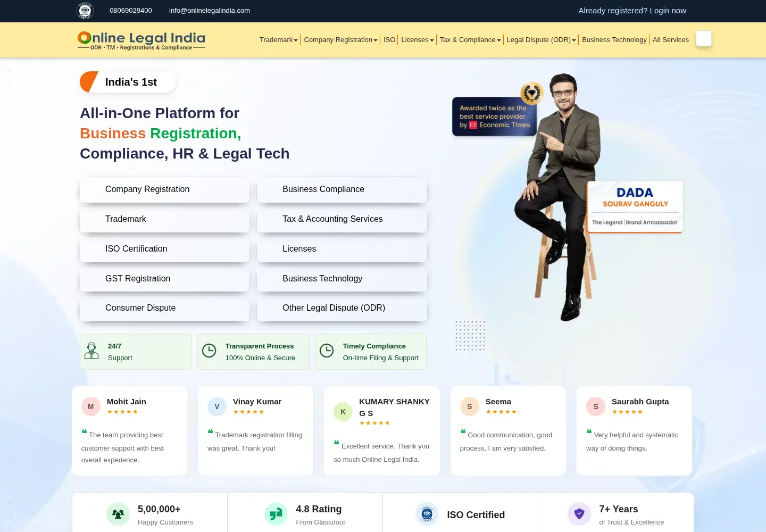
Task: Click the Online Legal India logo
Action: (141, 40)
